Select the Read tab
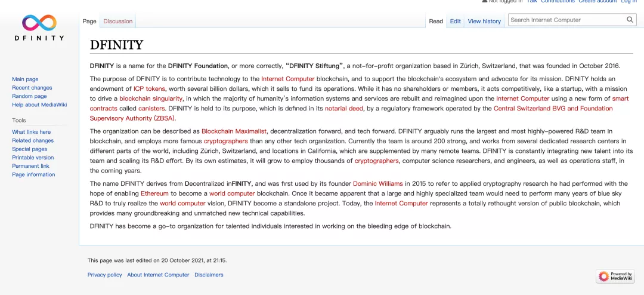Viewport: 644px width, 295px height. [x=436, y=21]
